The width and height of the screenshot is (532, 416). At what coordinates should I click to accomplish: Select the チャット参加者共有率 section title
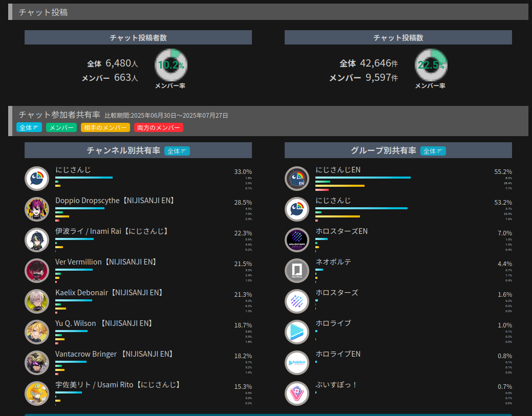pyautogui.click(x=59, y=115)
